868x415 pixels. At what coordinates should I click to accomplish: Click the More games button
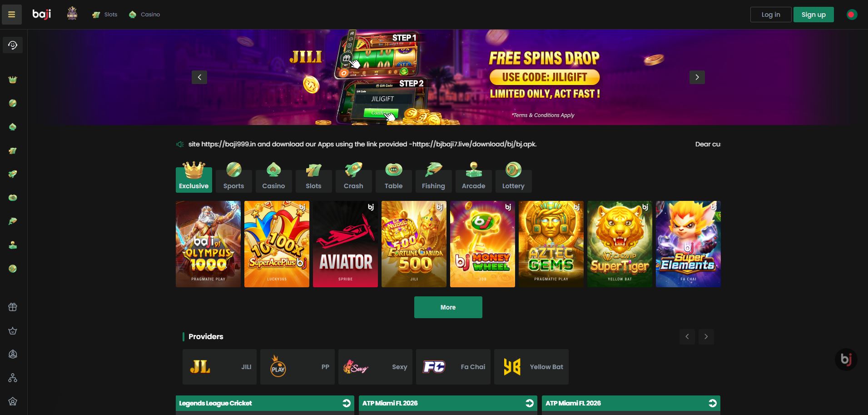coord(448,307)
